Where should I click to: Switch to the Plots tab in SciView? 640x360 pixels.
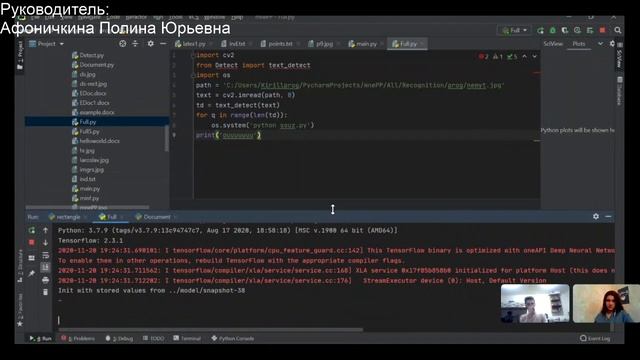click(578, 44)
